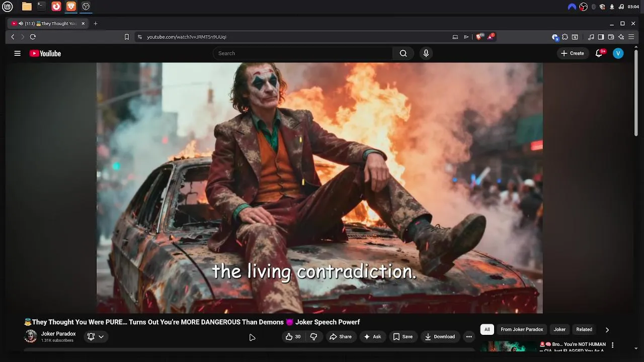This screenshot has height=362, width=644.
Task: Select the From Joker Paradox chip
Action: 522,329
